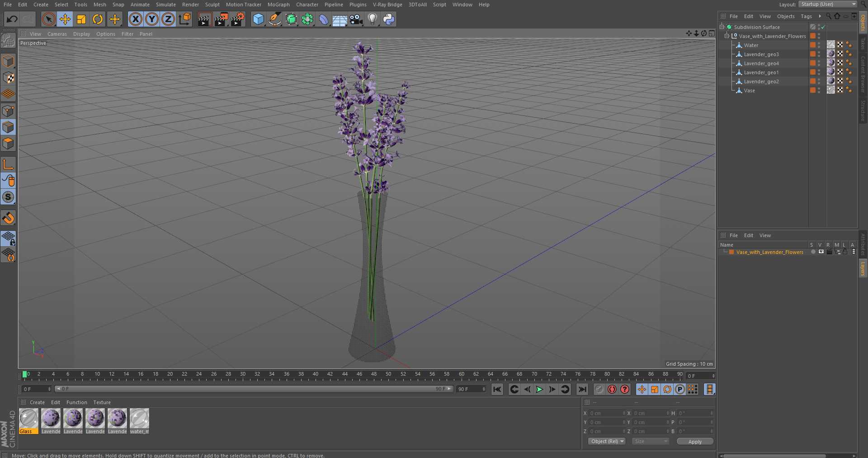Click the end frame 90 F field

click(x=471, y=389)
